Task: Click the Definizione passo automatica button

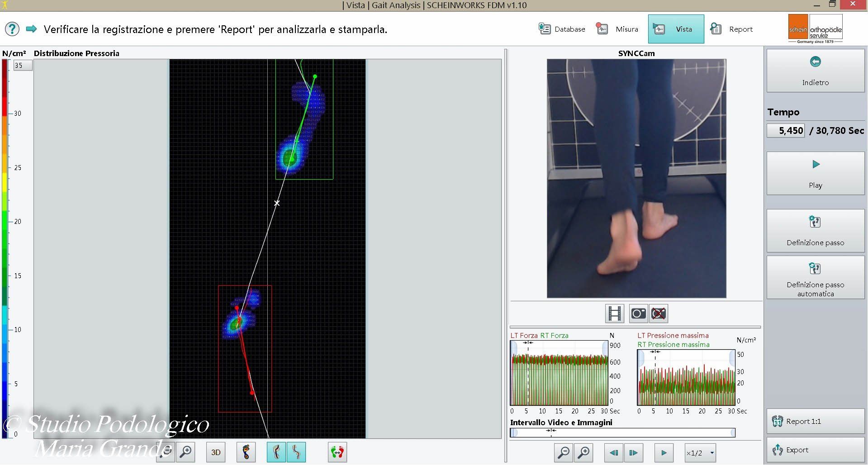Action: tap(815, 278)
